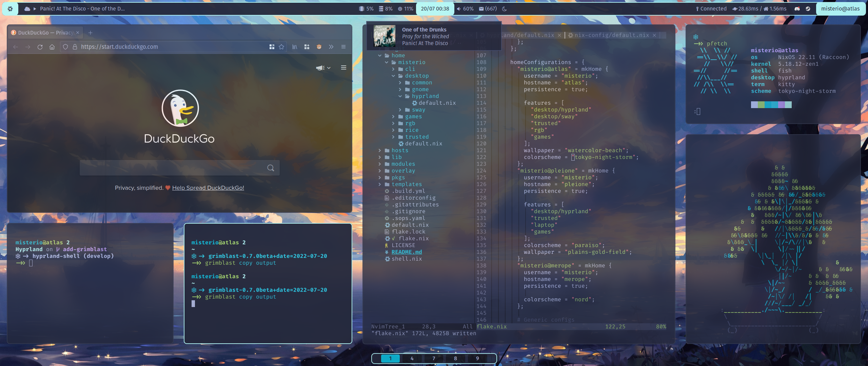Screen dimensions: 868x366
Task: Expand the hosts folder in NvimTree
Action: (399, 150)
